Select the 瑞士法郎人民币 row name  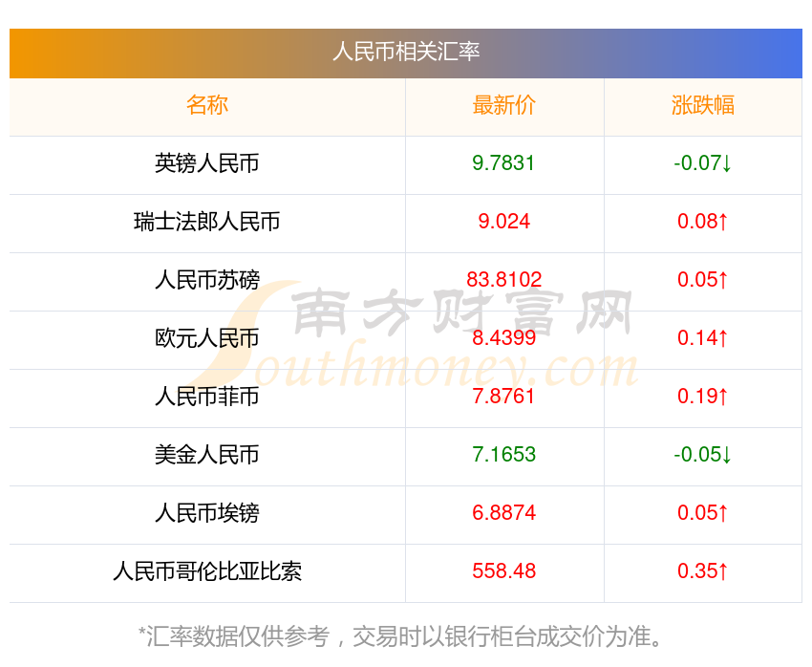click(x=207, y=222)
